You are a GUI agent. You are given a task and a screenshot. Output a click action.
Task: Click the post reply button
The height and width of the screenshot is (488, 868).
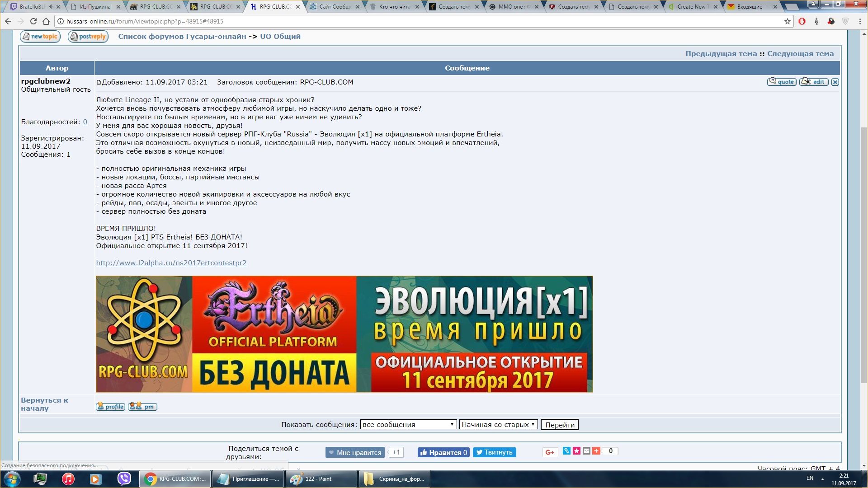pos(88,37)
